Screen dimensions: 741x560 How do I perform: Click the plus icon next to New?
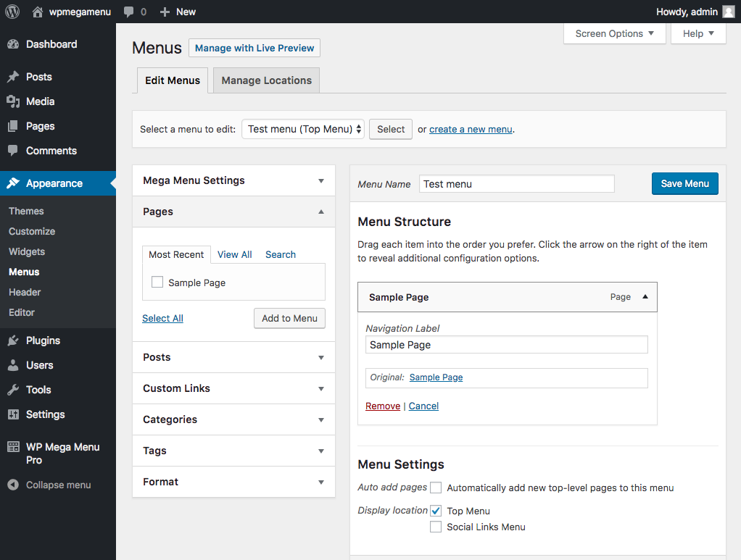[165, 12]
